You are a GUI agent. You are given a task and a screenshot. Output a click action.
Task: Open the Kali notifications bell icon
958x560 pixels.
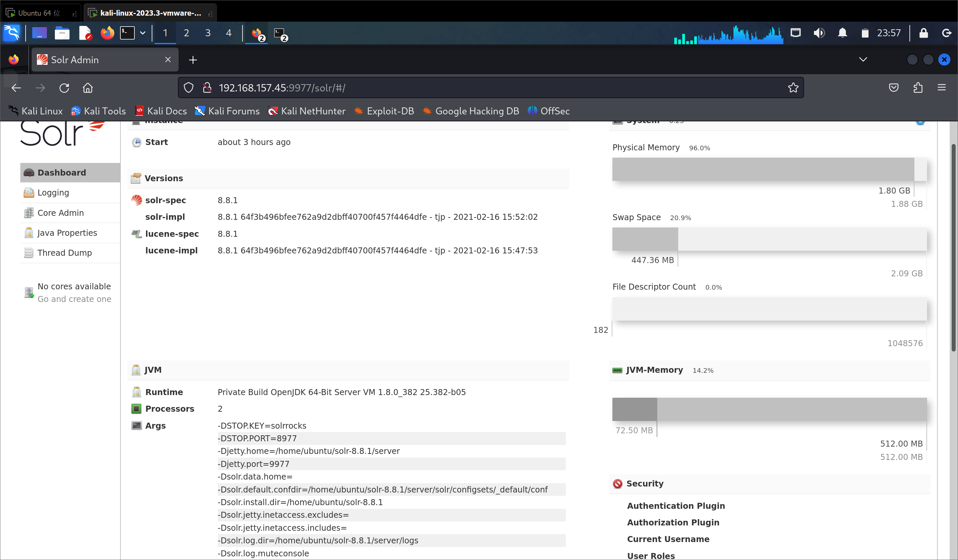(843, 33)
